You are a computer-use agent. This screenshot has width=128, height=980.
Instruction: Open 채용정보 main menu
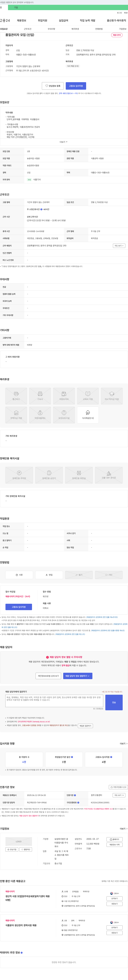(x=22, y=21)
